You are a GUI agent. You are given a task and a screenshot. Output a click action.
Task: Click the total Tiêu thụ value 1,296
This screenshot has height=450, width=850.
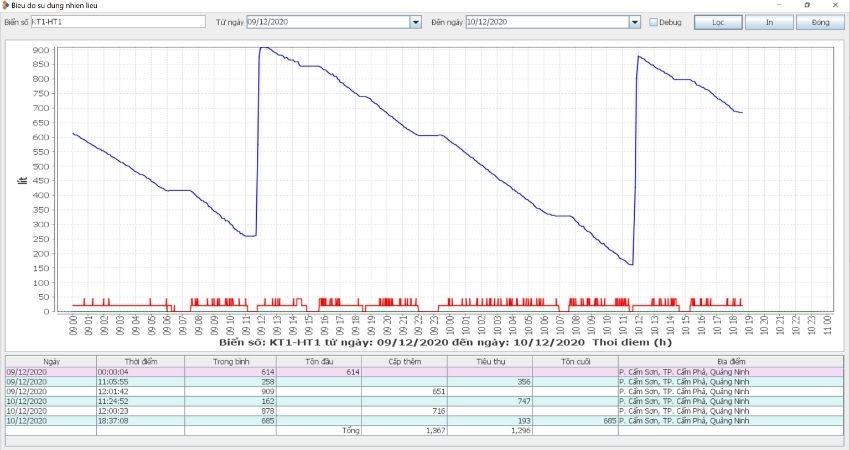521,430
